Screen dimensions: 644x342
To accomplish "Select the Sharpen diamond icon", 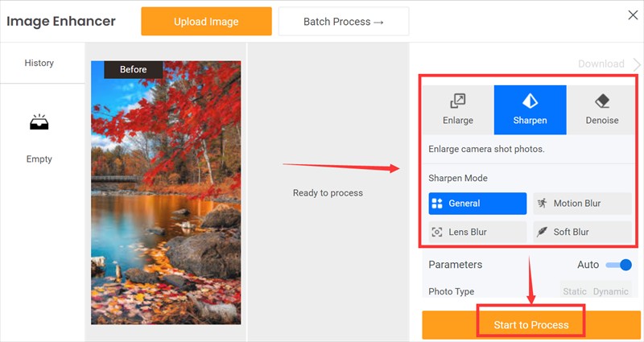I will coord(530,101).
